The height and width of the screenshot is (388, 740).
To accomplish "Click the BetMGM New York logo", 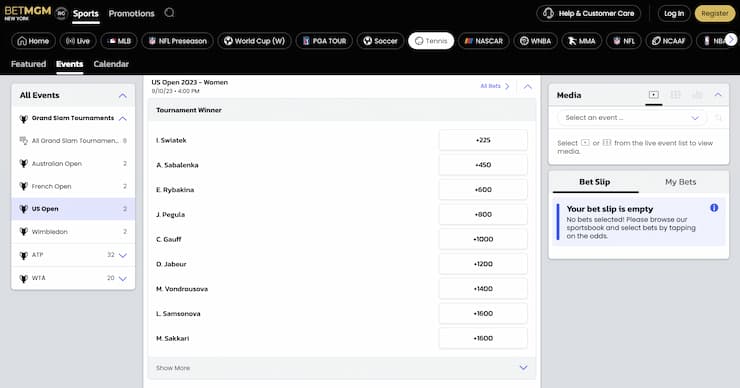I will point(27,13).
